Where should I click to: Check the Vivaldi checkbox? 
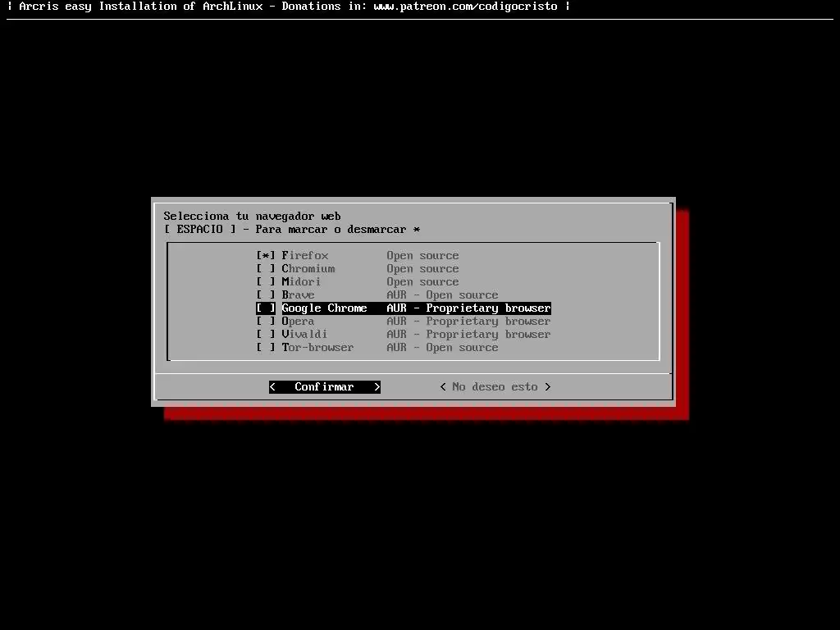pos(266,335)
